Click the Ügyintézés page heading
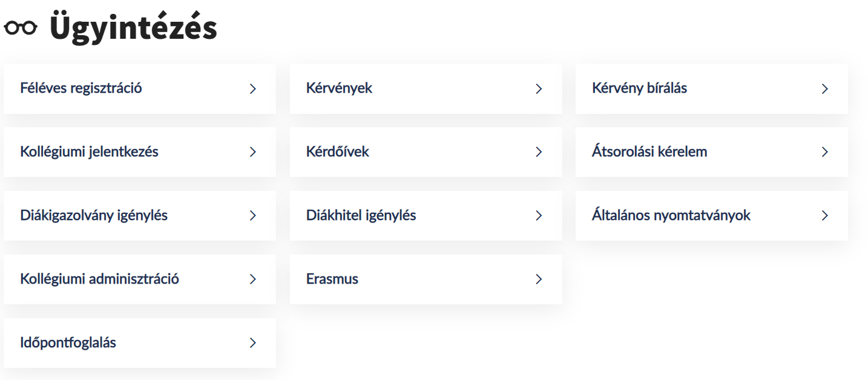The image size is (868, 380). pos(133,28)
